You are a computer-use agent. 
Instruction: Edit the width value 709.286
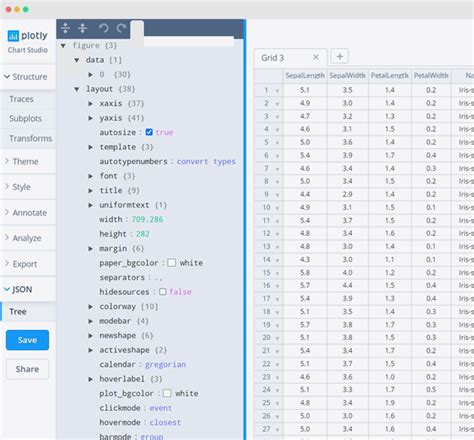coord(147,219)
